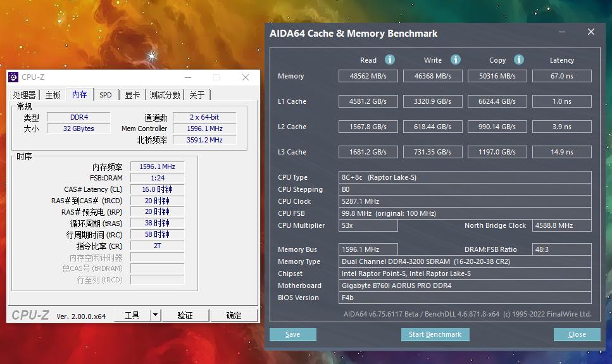Screen dimensions: 612x364
Task: Open the 关于 tab in CPU-Z
Action: tap(197, 95)
